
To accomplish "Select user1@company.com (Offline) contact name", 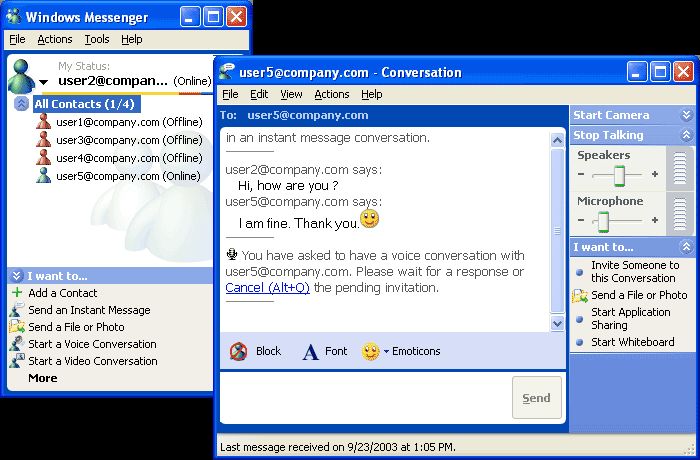I will [x=129, y=122].
